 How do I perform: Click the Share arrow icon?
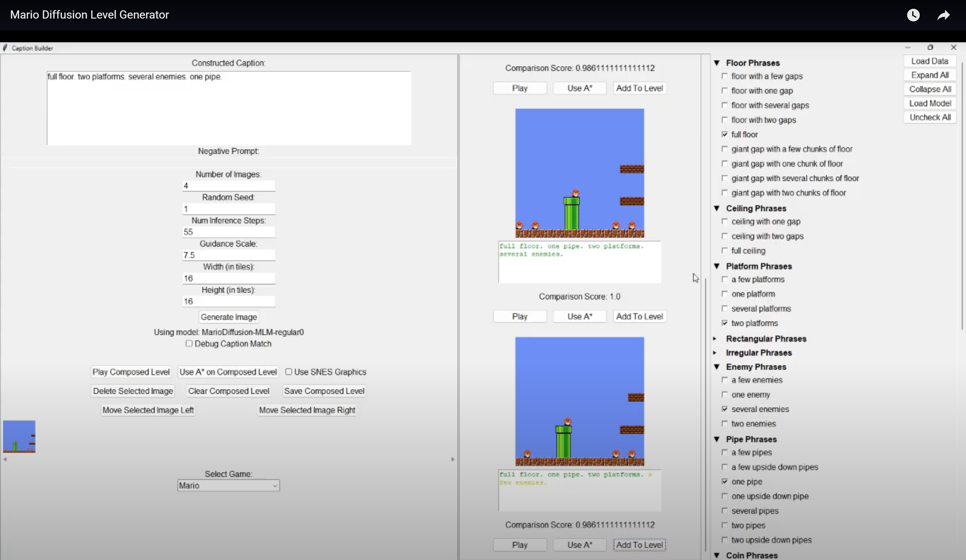coord(943,15)
